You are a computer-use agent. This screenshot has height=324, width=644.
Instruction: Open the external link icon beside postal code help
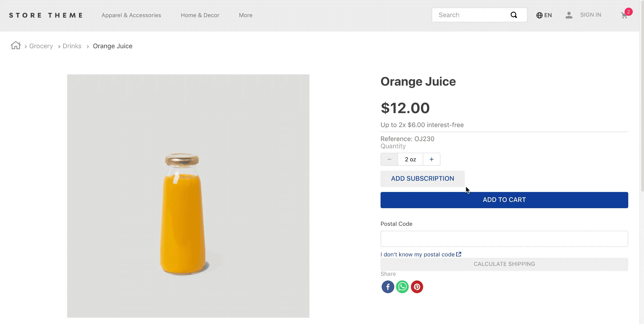click(459, 254)
